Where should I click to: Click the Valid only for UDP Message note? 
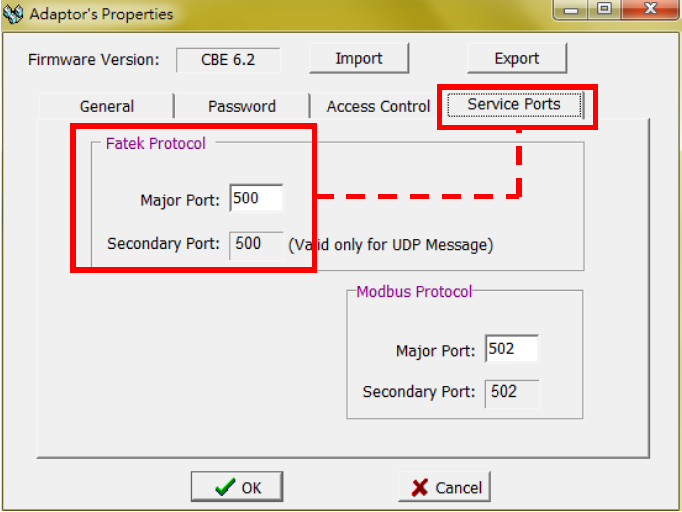click(x=391, y=245)
